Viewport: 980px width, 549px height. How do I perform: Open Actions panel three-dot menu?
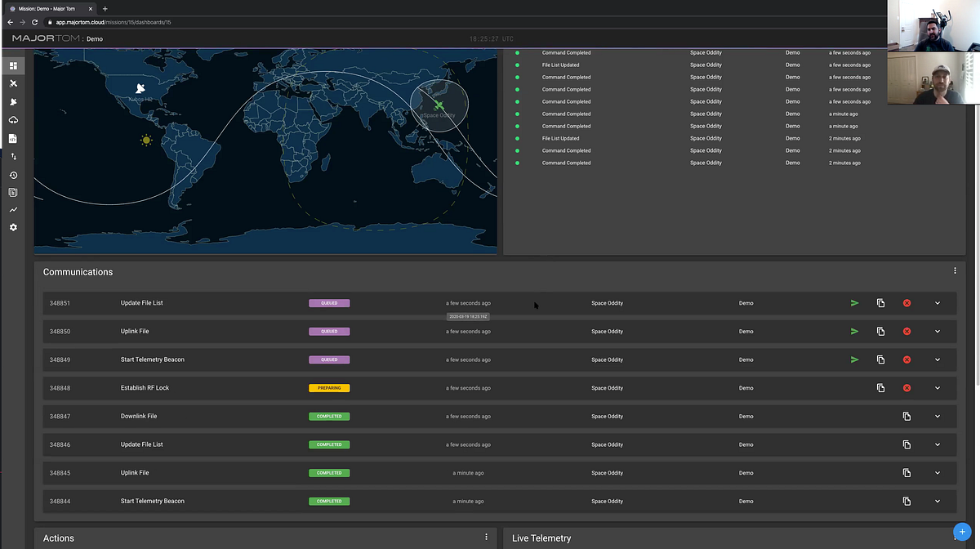(486, 537)
